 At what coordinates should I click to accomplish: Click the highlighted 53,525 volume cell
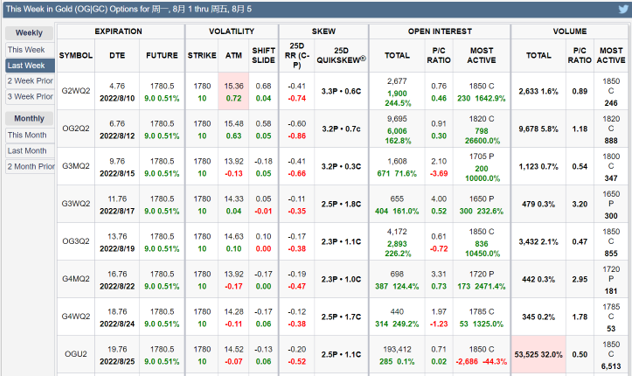click(538, 354)
